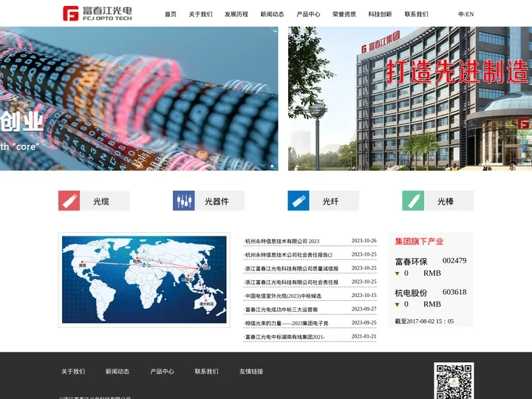Open 关于我们 in the top navigation
Image resolution: width=532 pixels, height=399 pixels.
point(200,14)
